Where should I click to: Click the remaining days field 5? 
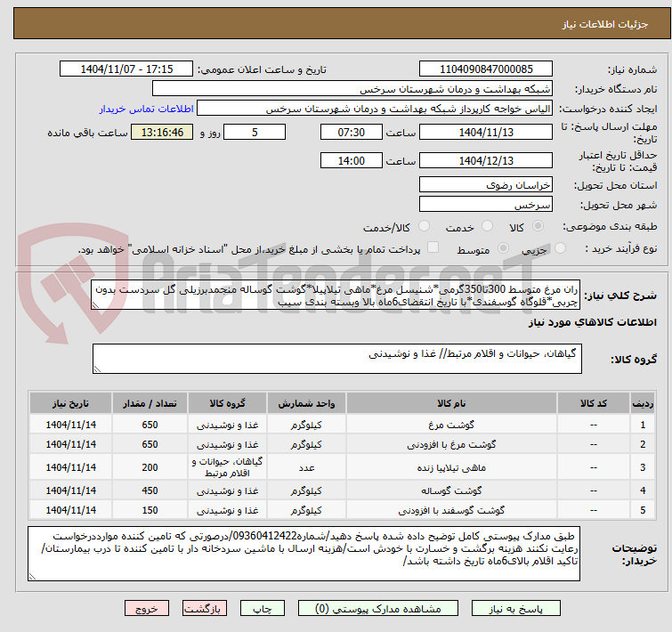[x=255, y=132]
